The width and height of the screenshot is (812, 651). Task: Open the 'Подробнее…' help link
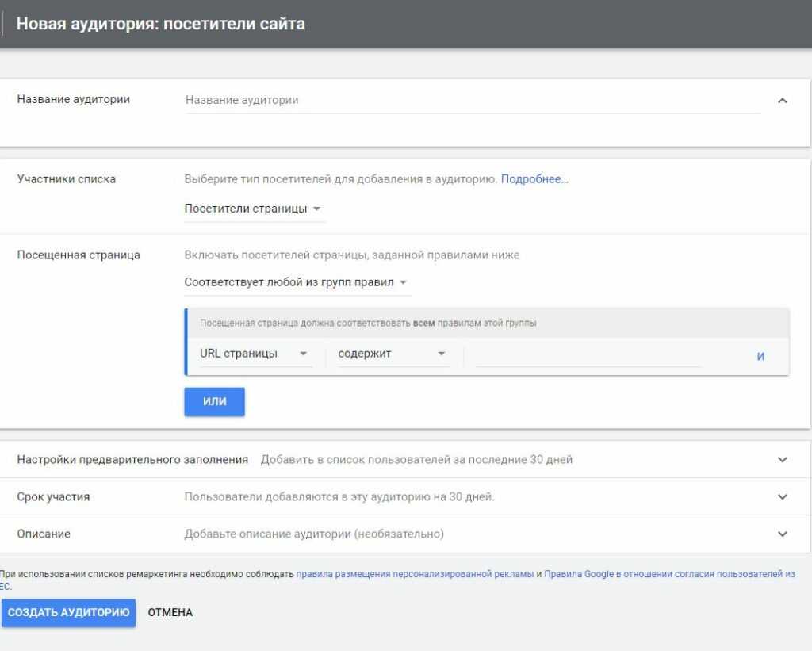pyautogui.click(x=534, y=179)
